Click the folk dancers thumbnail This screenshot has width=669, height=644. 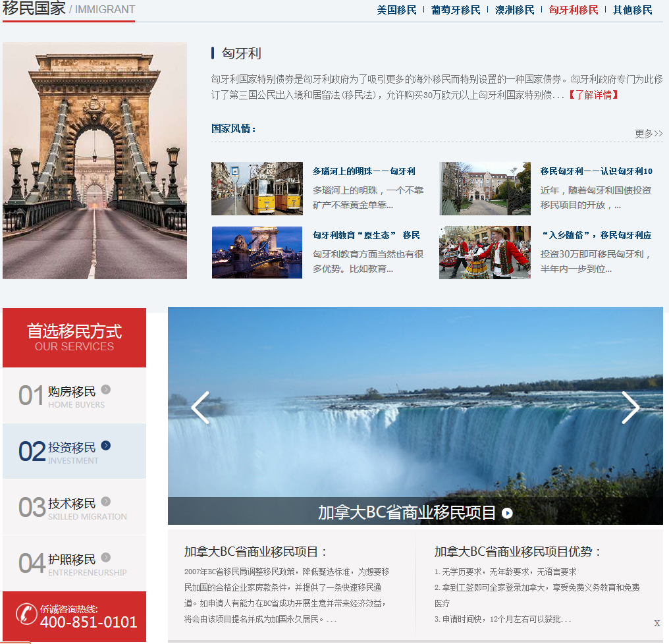[485, 252]
